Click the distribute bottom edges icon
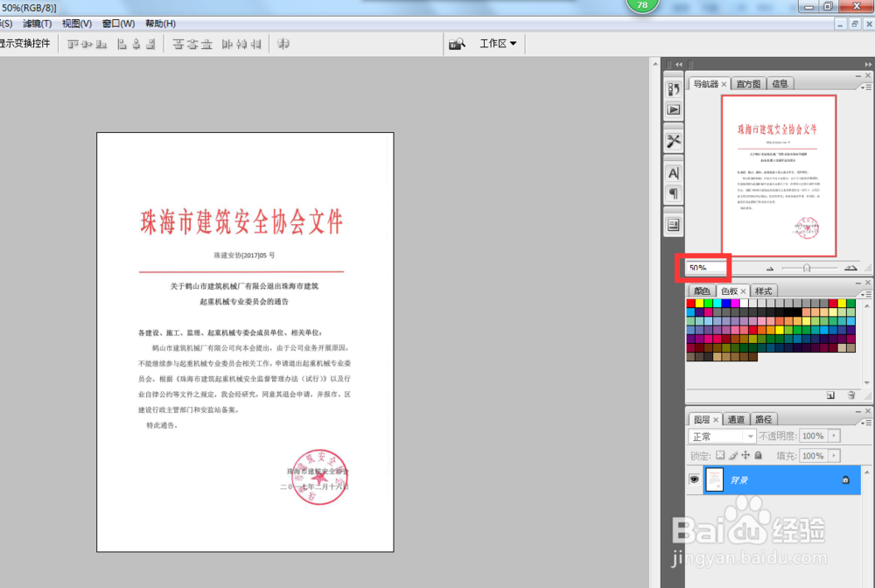Viewport: 875px width, 588px height. (x=207, y=44)
